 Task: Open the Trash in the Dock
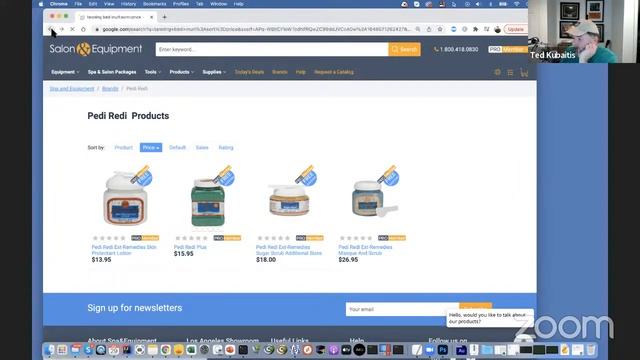(x=591, y=350)
